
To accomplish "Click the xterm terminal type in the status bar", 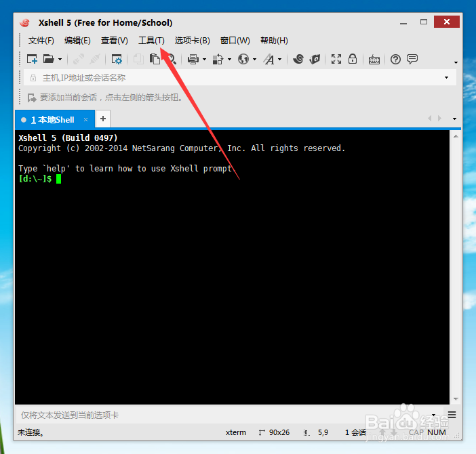I will click(235, 432).
